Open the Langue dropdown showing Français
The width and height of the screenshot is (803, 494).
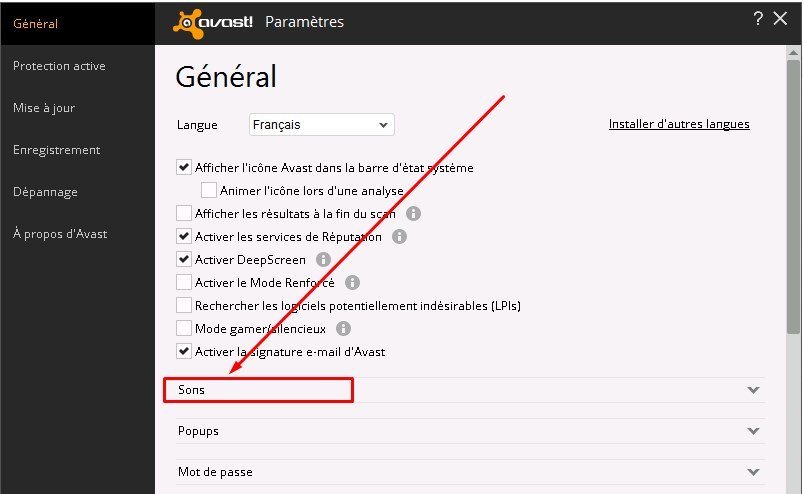pyautogui.click(x=322, y=125)
